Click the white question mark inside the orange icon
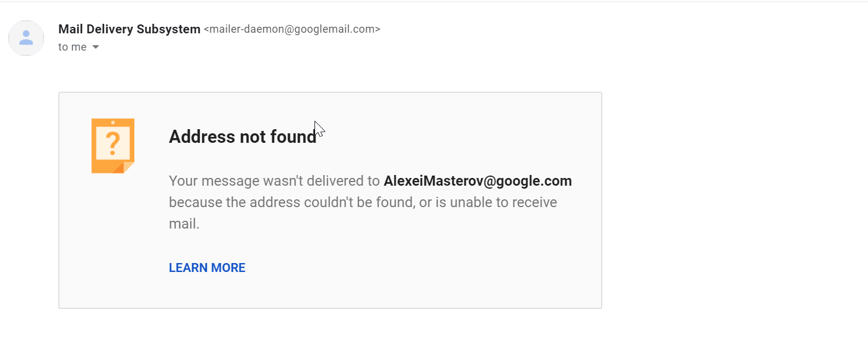 click(112, 143)
